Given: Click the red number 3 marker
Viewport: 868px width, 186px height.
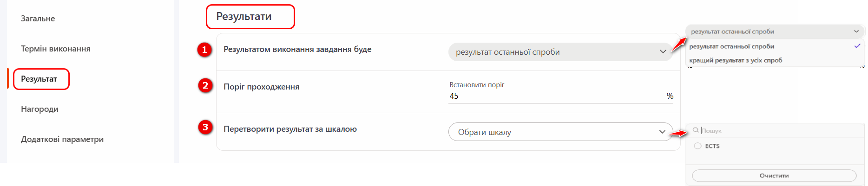Looking at the screenshot, I should click(205, 127).
